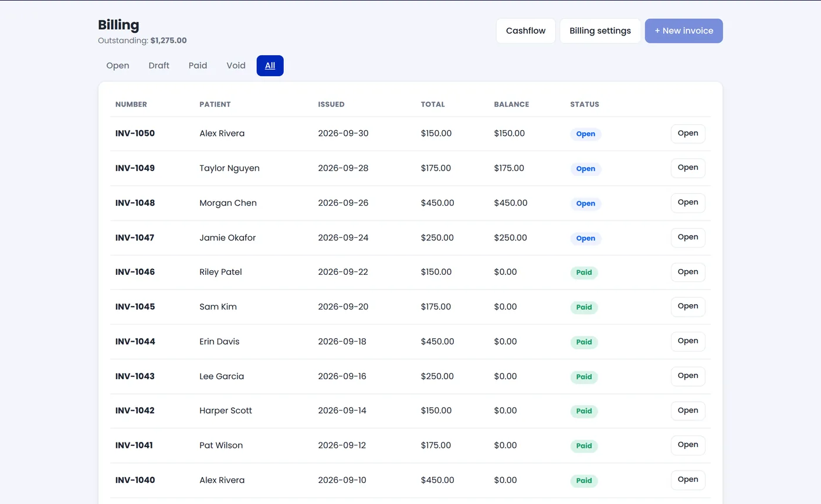Click the Billing page heading

[118, 25]
